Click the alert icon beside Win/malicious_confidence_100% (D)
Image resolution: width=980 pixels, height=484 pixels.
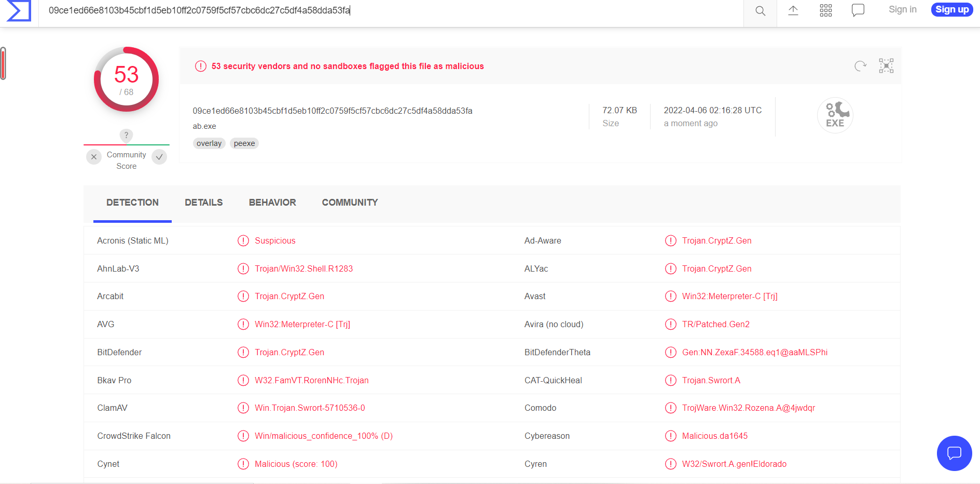(243, 436)
